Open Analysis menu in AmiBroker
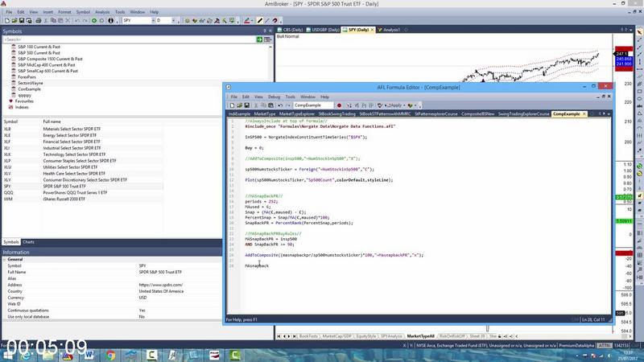This screenshot has height=362, width=644. click(x=102, y=12)
